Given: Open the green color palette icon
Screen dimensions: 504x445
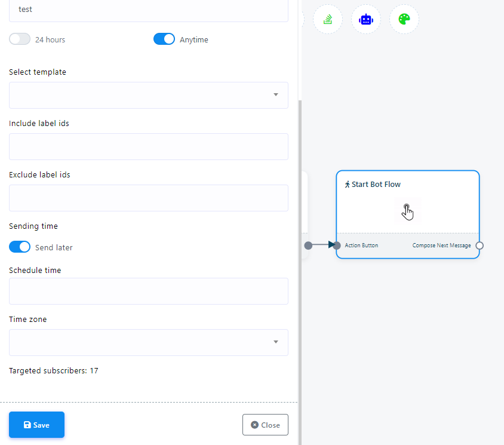Looking at the screenshot, I should click(404, 19).
